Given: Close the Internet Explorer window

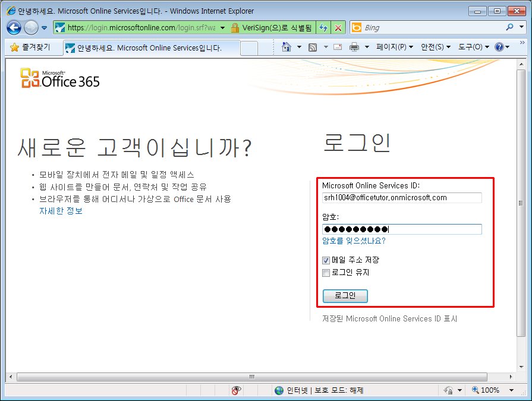Looking at the screenshot, I should click(517, 11).
